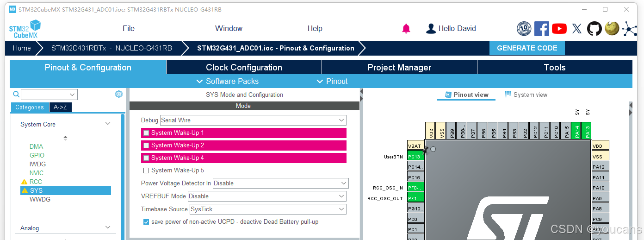Image resolution: width=644 pixels, height=240 pixels.
Task: Open the YouTube icon
Action: point(559,29)
